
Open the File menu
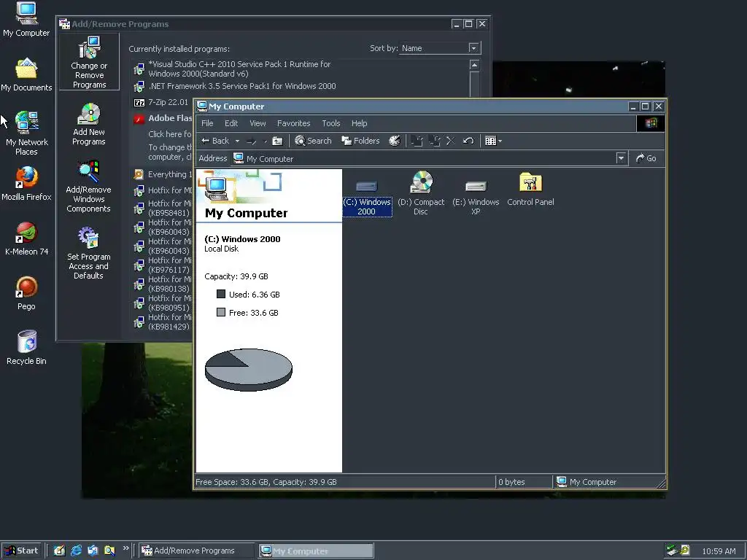tap(207, 123)
